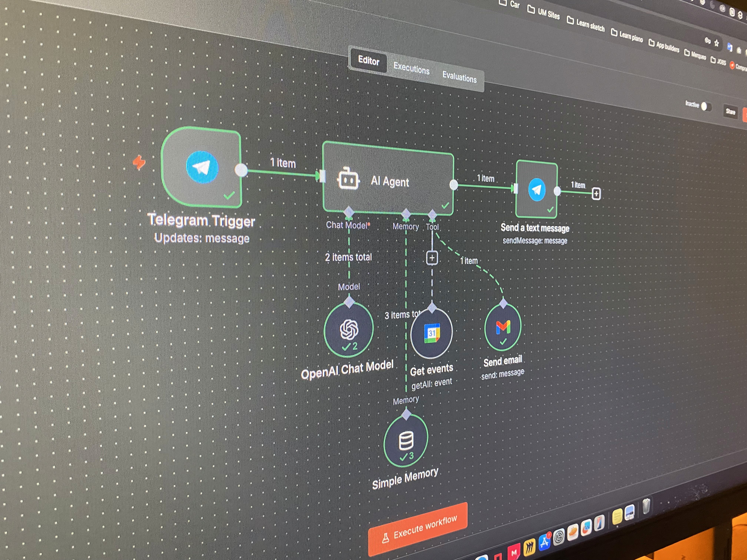Add a tool via Tool plus button
747x560 pixels.
(x=432, y=258)
